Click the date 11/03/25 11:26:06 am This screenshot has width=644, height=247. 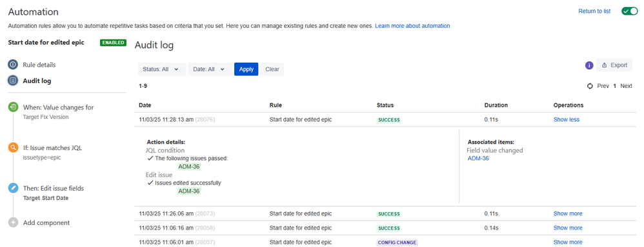click(166, 213)
